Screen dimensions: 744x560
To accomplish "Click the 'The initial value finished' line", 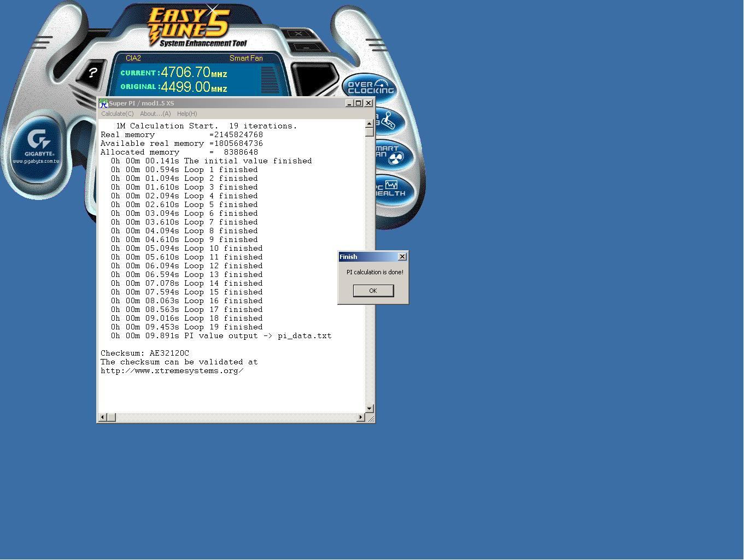I will [212, 161].
